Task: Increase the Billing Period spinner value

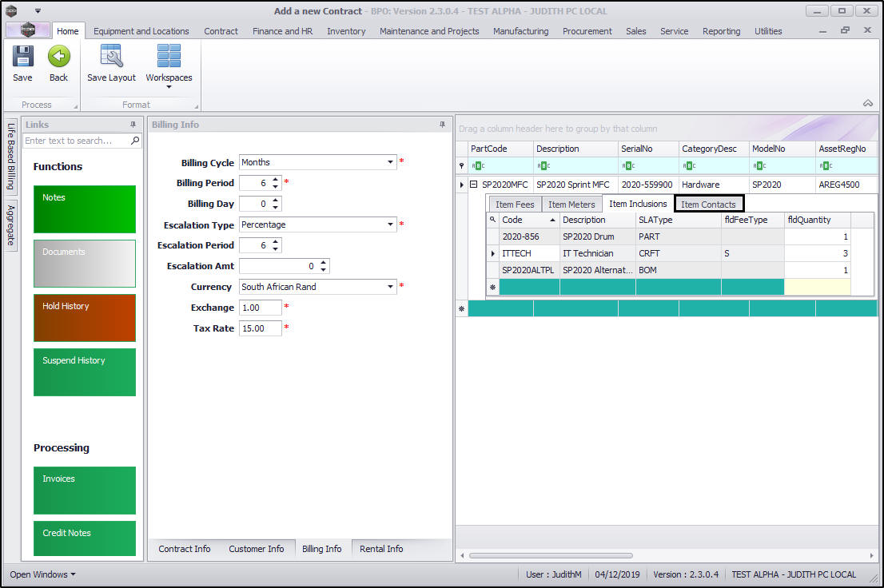Action: coord(275,180)
